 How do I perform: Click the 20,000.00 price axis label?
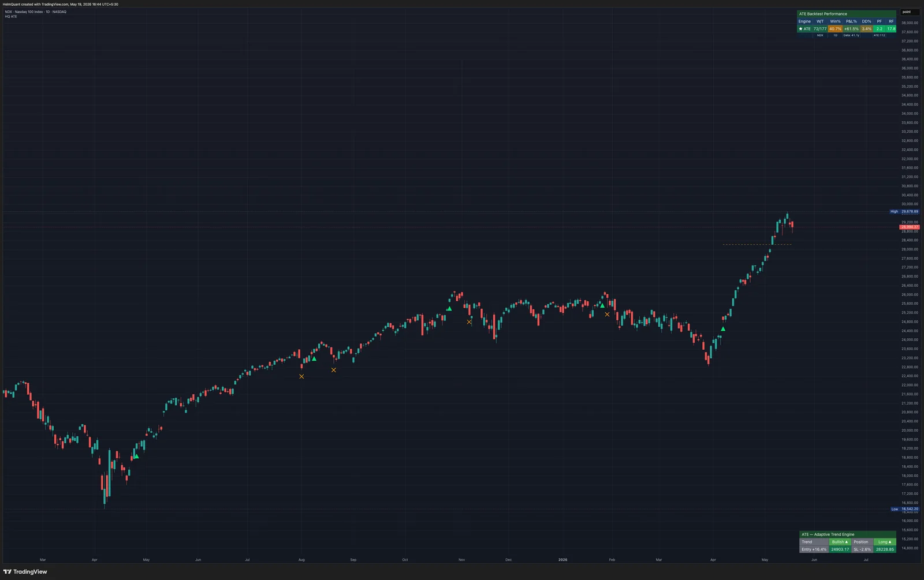910,431
